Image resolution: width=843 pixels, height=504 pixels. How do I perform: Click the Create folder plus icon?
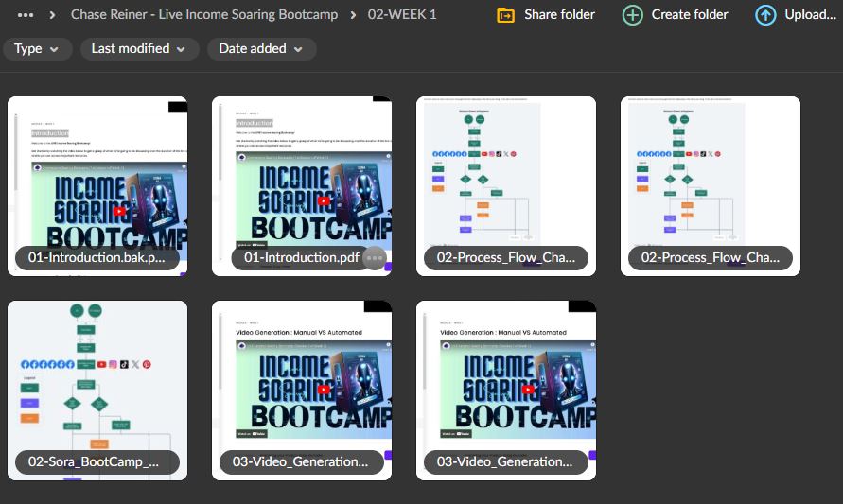tap(632, 15)
